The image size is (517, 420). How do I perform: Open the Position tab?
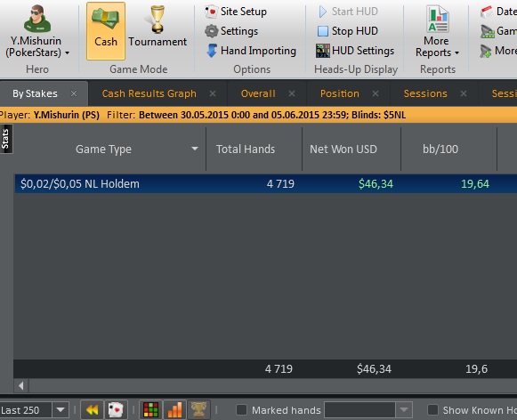click(340, 93)
